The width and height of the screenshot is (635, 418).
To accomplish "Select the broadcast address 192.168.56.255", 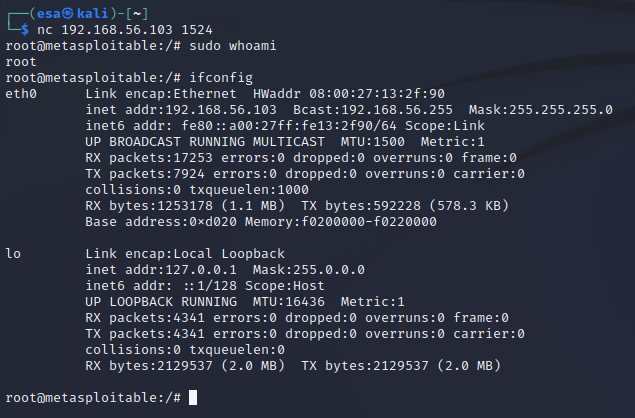I will coord(391,109).
